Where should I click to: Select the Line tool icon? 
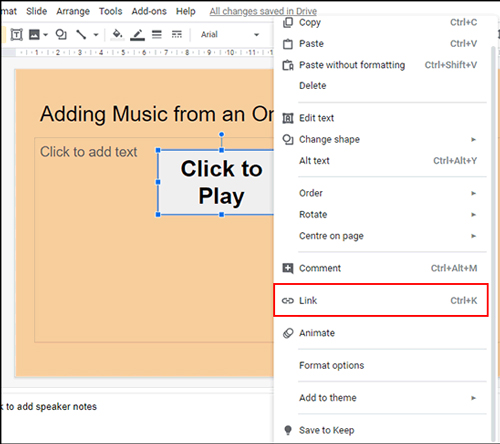click(81, 34)
